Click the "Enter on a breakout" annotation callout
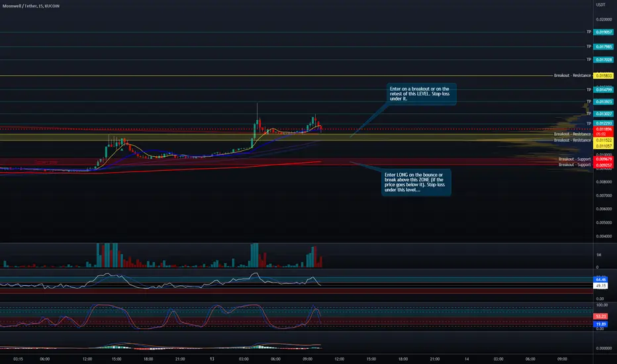The height and width of the screenshot is (364, 617). pos(421,94)
